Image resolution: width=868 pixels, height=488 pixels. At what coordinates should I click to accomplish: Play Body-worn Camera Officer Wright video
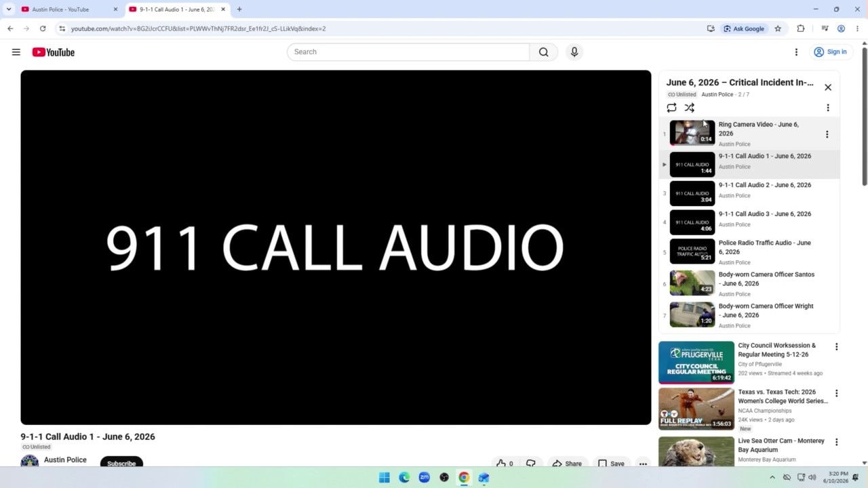749,315
